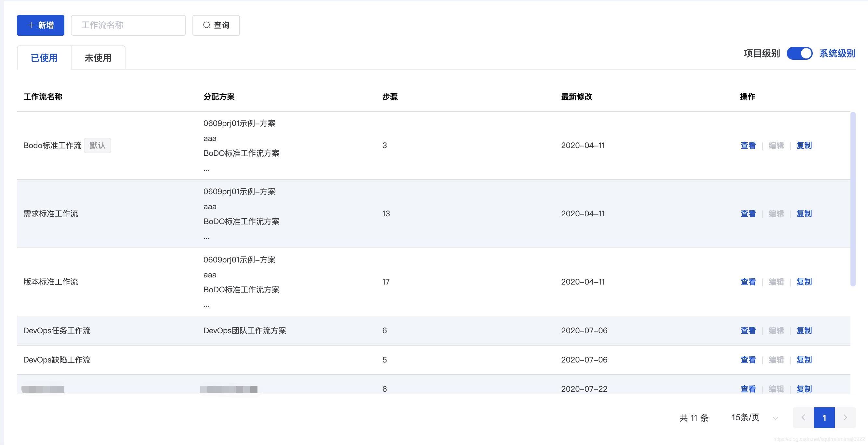Click the DevOps任务工作流 name cell
Viewport: 868px width, 445px height.
point(57,331)
